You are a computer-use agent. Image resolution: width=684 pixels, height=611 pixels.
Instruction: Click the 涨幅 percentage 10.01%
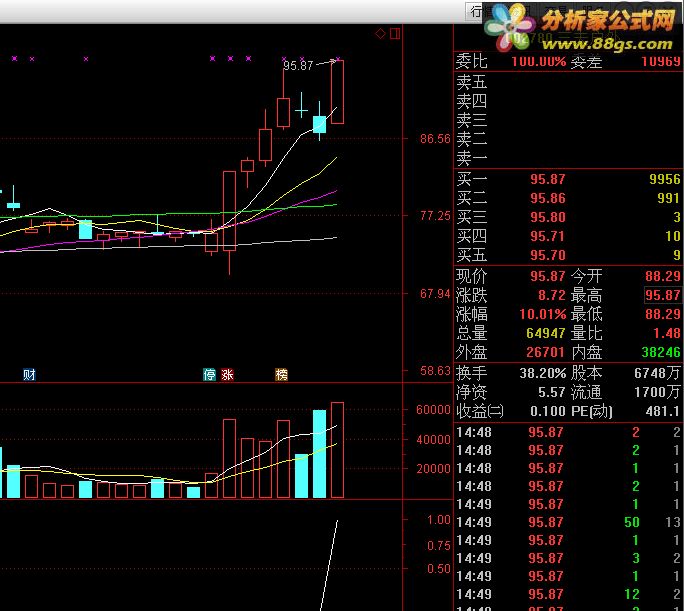tap(543, 314)
